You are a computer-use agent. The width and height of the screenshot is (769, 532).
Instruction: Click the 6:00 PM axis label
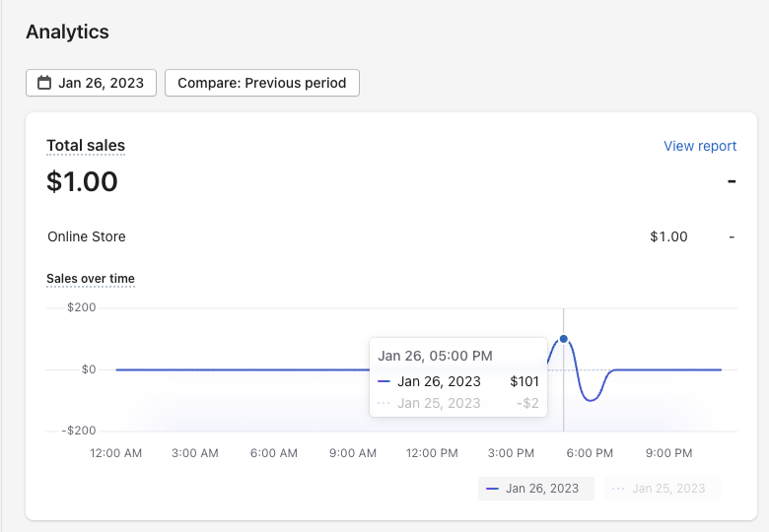tap(590, 453)
